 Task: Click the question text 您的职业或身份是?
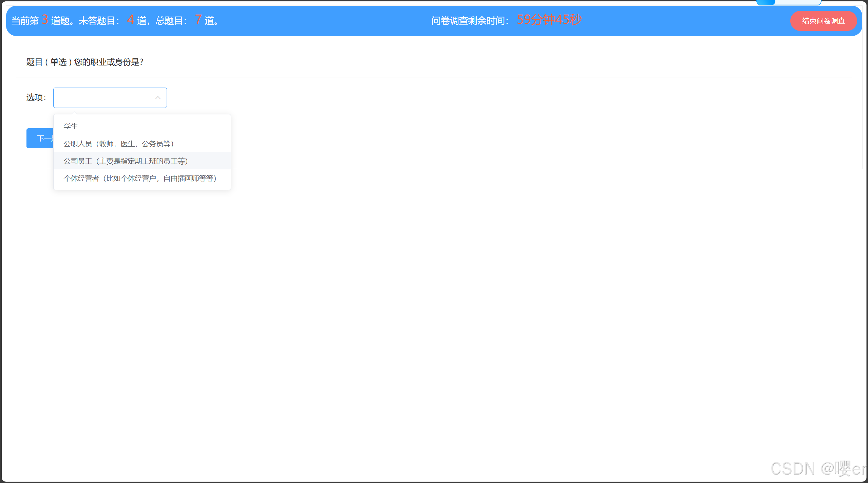(x=109, y=62)
